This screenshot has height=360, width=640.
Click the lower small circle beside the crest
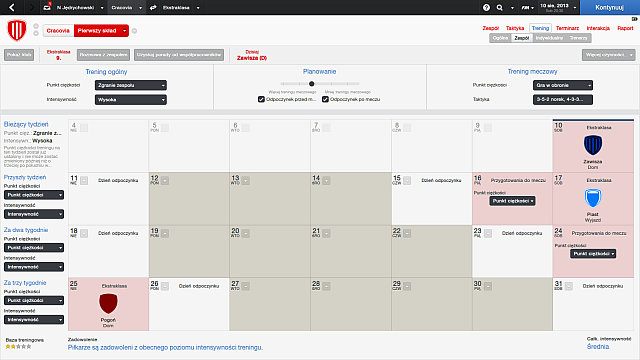point(36,33)
